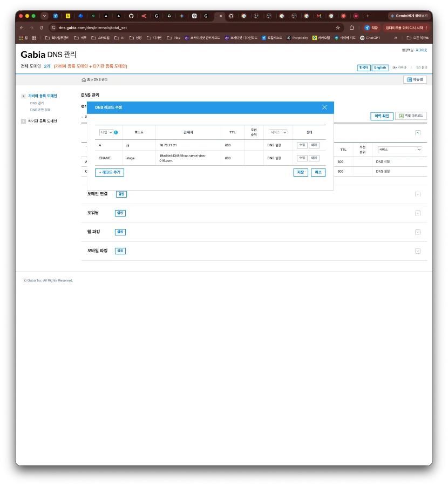This screenshot has width=448, height=486.
Task: Expand the 모바일 파킹 section chevron
Action: [x=418, y=251]
